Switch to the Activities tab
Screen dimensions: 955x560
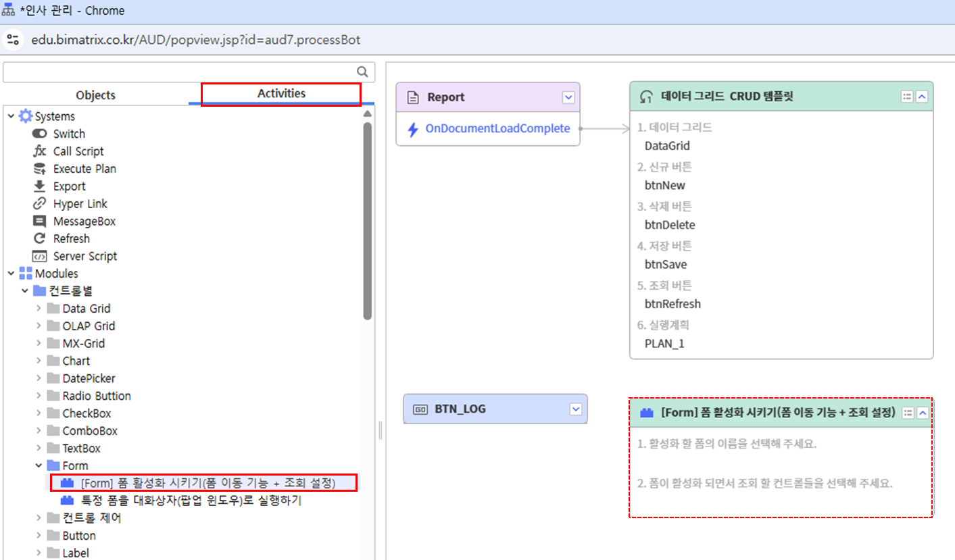pyautogui.click(x=281, y=94)
